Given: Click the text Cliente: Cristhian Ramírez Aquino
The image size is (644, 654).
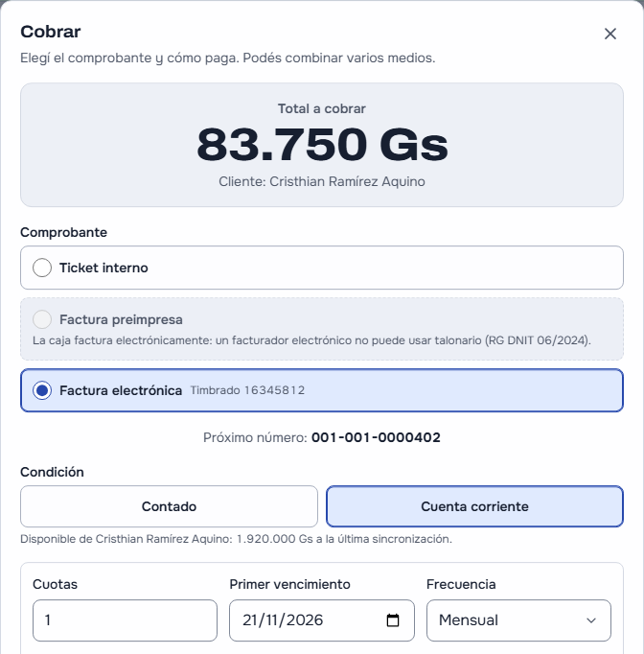Looking at the screenshot, I should point(322,181).
